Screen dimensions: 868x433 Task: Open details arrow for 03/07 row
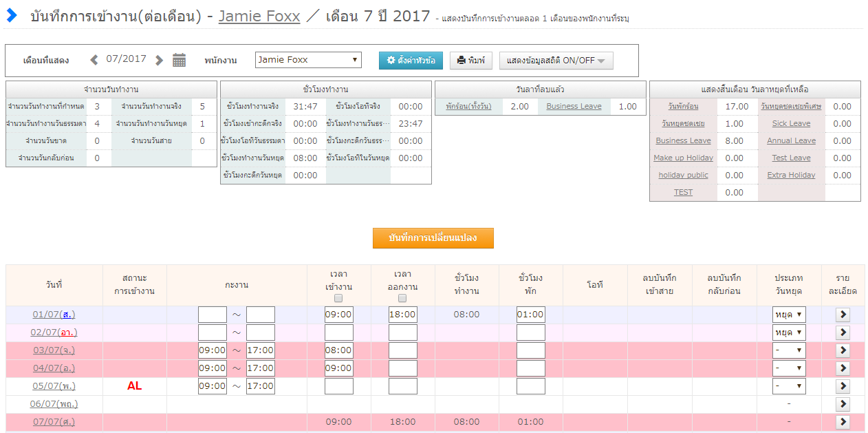843,350
